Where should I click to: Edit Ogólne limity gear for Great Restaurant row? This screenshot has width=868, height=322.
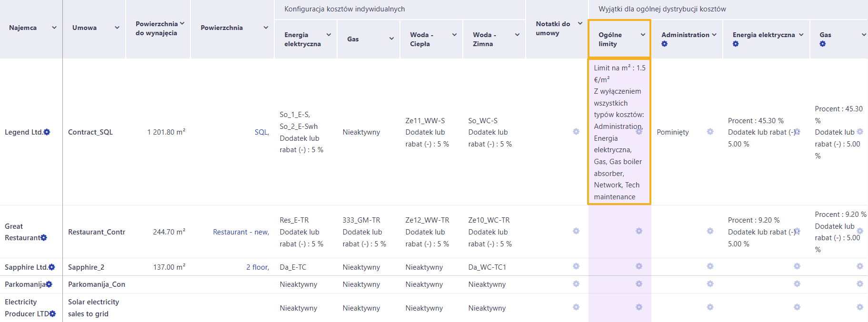[x=639, y=231]
